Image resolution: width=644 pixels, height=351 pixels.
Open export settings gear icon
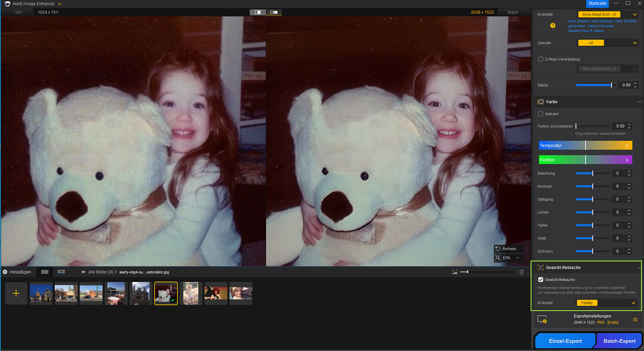click(542, 319)
